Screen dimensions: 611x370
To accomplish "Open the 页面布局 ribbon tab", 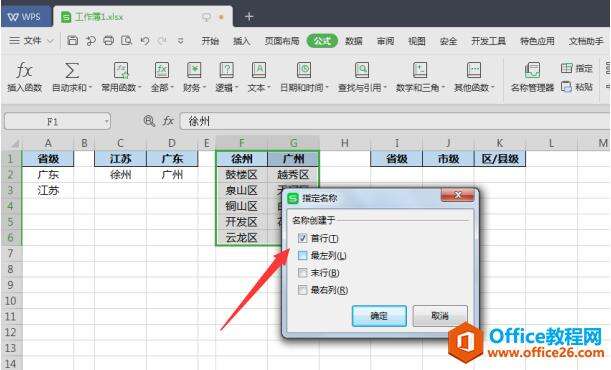I will (x=282, y=41).
